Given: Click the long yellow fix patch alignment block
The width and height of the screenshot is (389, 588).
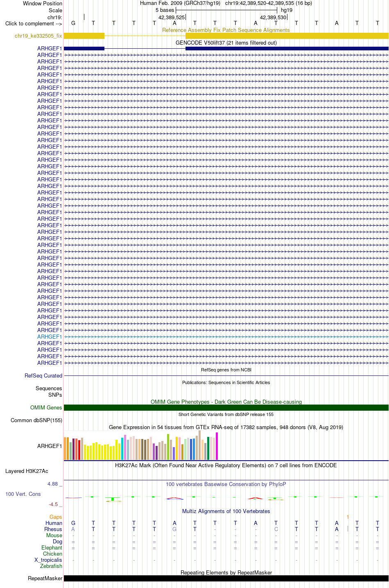Looking at the screenshot, I should (x=287, y=36).
